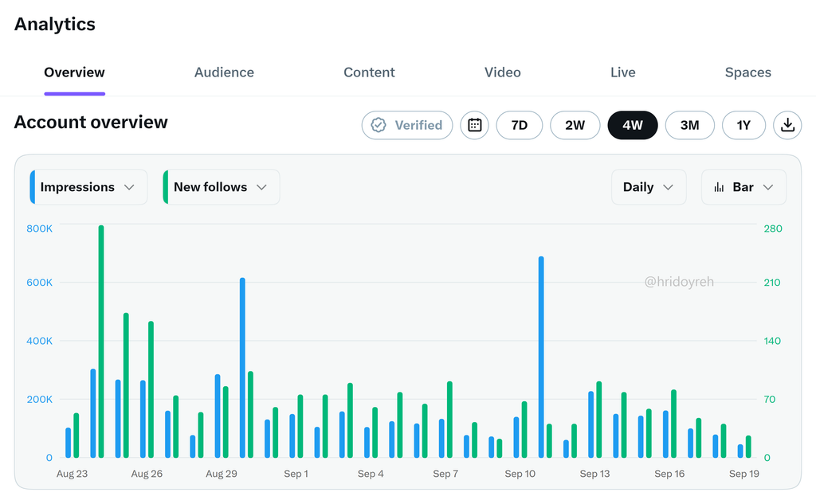The image size is (816, 504).
Task: Open the Impressions metric dropdown
Action: (x=88, y=187)
